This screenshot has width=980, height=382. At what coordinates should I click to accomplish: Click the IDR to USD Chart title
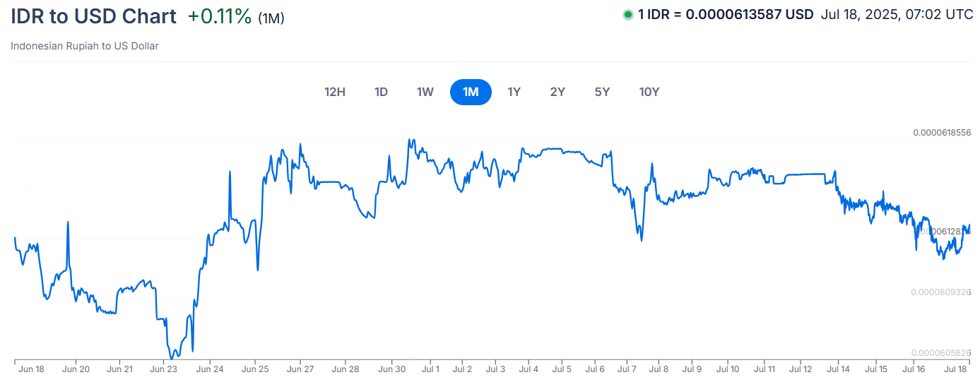click(x=93, y=16)
